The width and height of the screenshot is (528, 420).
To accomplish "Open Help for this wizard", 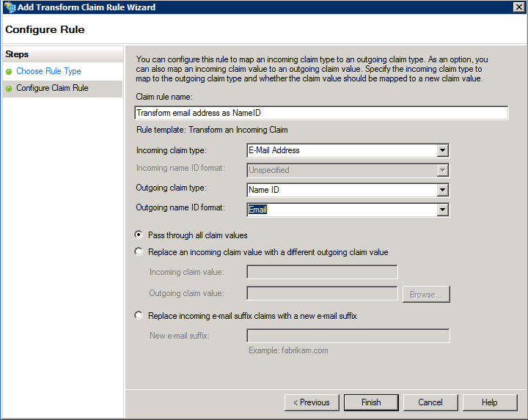I will point(490,402).
